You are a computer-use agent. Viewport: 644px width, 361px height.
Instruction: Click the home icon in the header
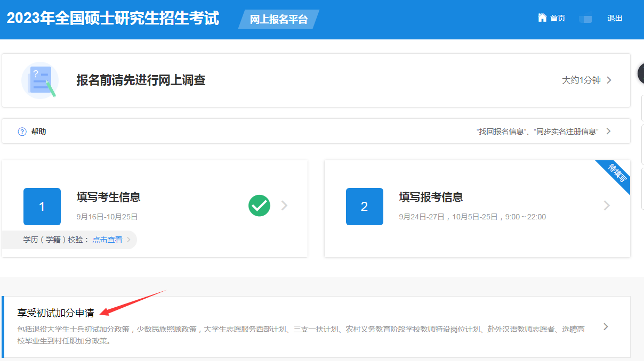click(542, 18)
